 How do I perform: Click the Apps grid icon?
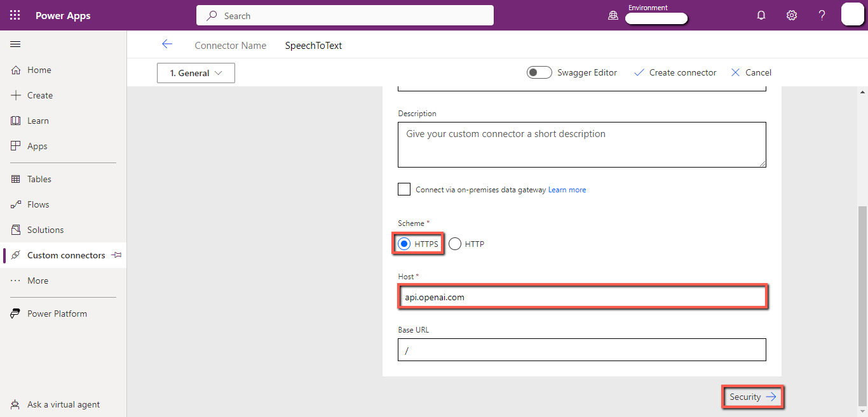coord(16,146)
